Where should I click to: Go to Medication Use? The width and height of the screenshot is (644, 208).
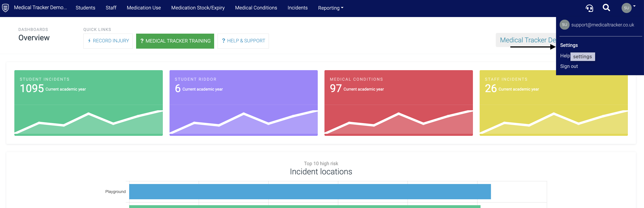point(144,8)
